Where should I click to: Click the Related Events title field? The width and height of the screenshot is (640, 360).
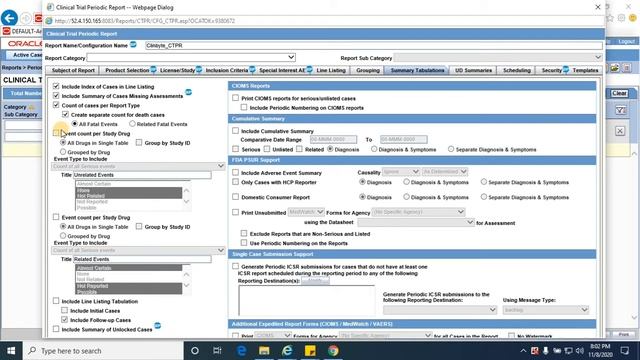[x=142, y=259]
